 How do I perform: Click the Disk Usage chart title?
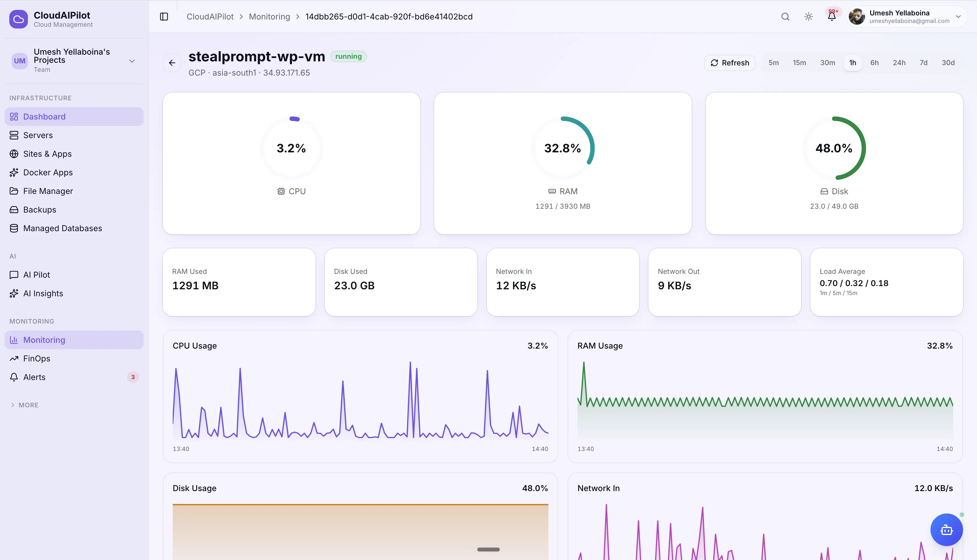[x=195, y=488]
